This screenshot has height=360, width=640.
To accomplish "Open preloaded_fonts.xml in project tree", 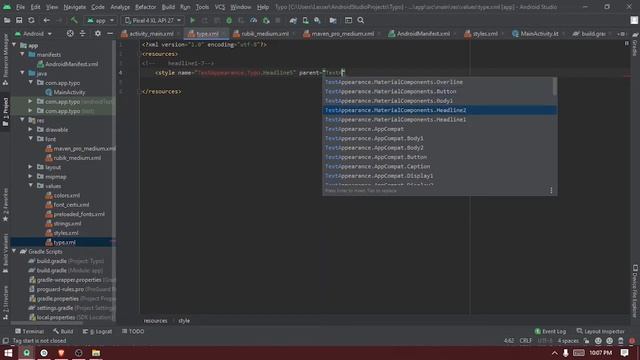I will click(75, 214).
